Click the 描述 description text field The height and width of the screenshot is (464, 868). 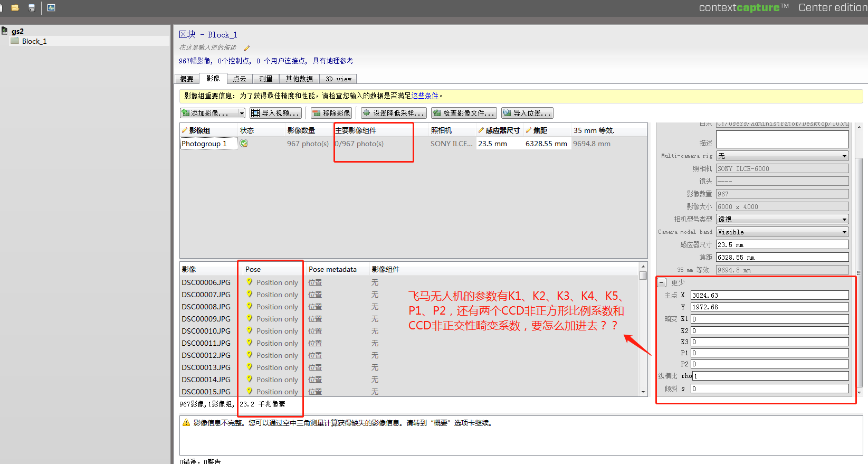click(782, 139)
